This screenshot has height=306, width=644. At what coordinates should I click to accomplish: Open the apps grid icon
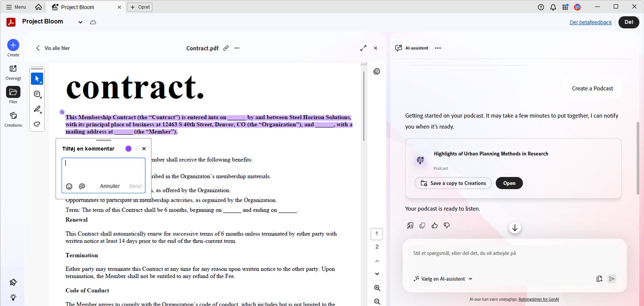pyautogui.click(x=565, y=7)
